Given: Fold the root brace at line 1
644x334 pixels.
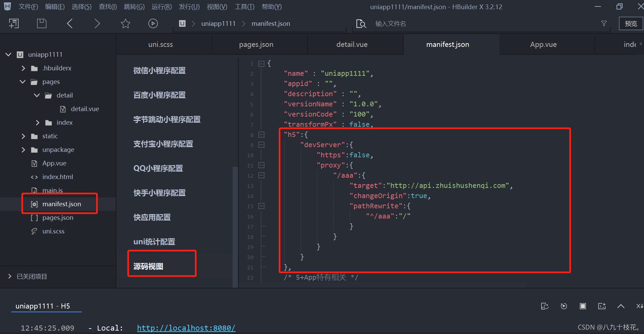Looking at the screenshot, I should [x=261, y=64].
